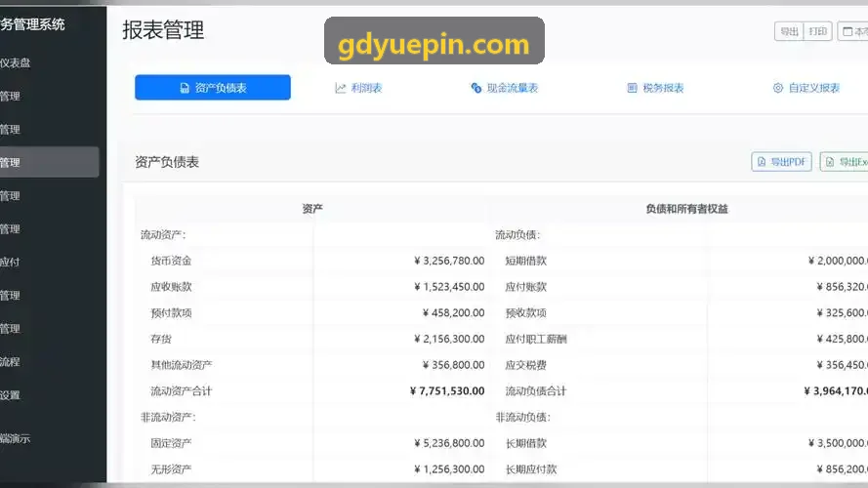Select the 应收账款 row label

coord(171,287)
